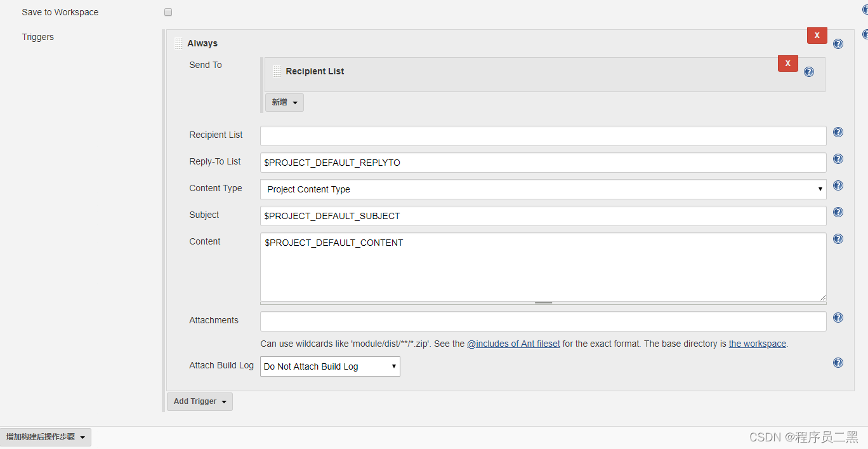
Task: Click the 'Always' trigger title
Action: coord(202,43)
